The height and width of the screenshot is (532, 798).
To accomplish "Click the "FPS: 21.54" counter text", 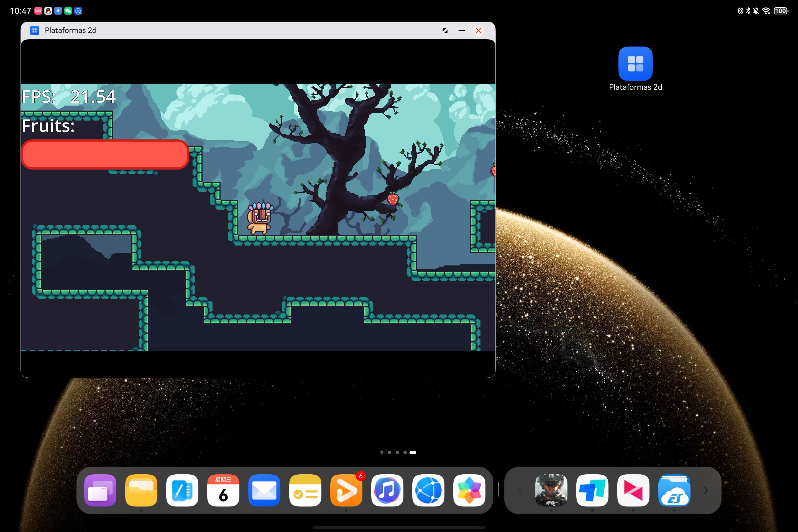I will (69, 97).
